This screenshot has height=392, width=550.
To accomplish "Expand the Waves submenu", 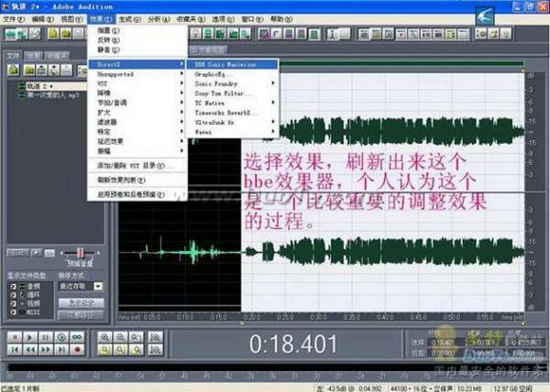I will (232, 132).
